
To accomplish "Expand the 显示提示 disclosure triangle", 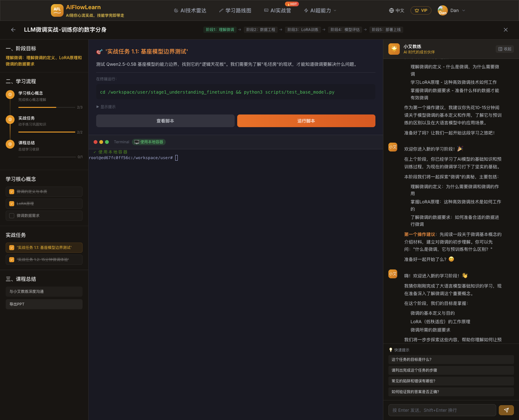I will (x=98, y=107).
